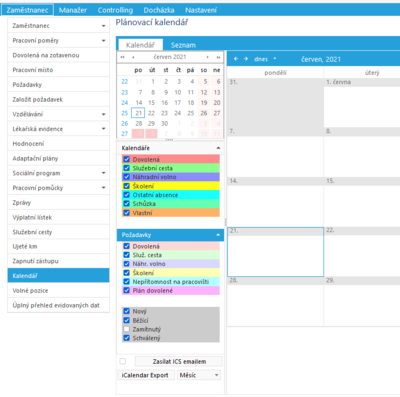This screenshot has height=397, width=400.
Task: Open the Controlling top menu tab
Action: [x=115, y=10]
